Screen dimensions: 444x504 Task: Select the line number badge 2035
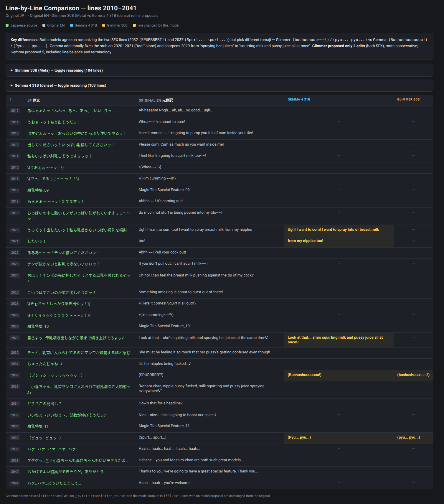coord(15,415)
